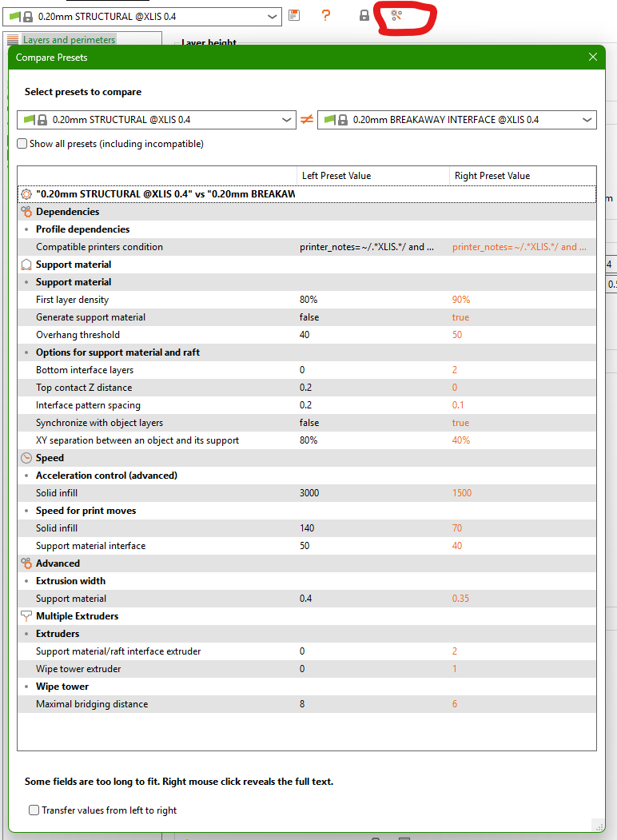This screenshot has width=617, height=840.
Task: Click the Layers and perimeters tab icon
Action: tap(13, 40)
